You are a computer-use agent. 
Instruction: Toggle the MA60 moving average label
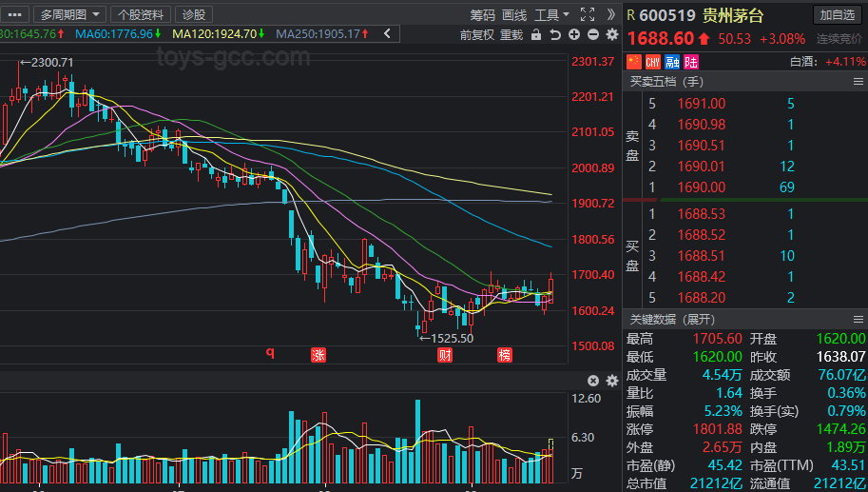118,34
